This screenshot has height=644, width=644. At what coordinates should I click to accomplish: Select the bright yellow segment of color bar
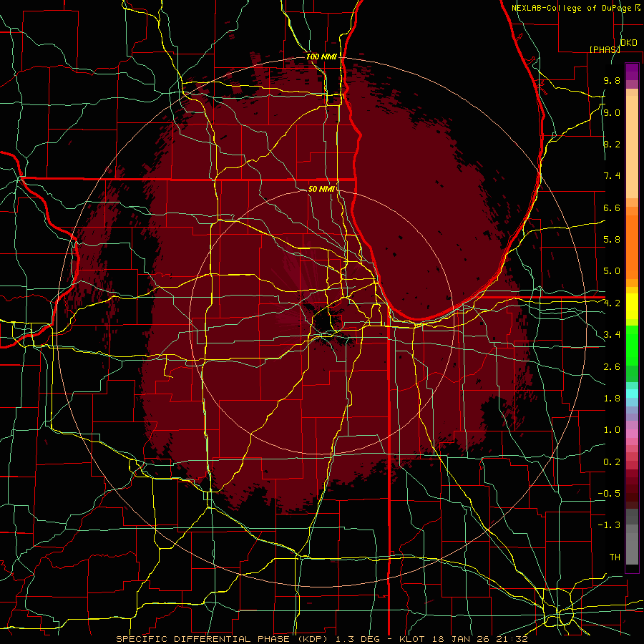tap(632, 306)
